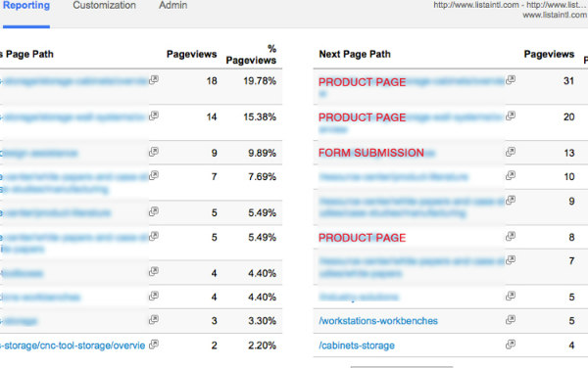
Task: Select the 15.38% pageviews cell
Action: point(260,116)
